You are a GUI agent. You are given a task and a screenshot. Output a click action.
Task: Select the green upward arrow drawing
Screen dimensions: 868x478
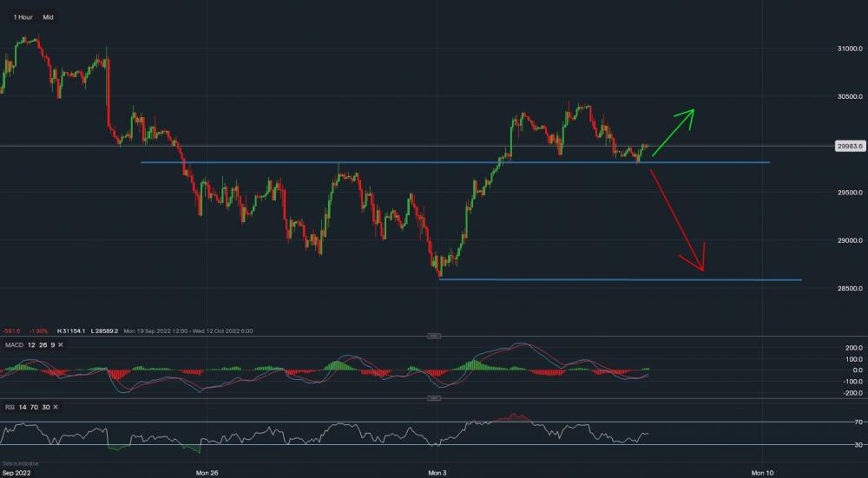tap(674, 132)
